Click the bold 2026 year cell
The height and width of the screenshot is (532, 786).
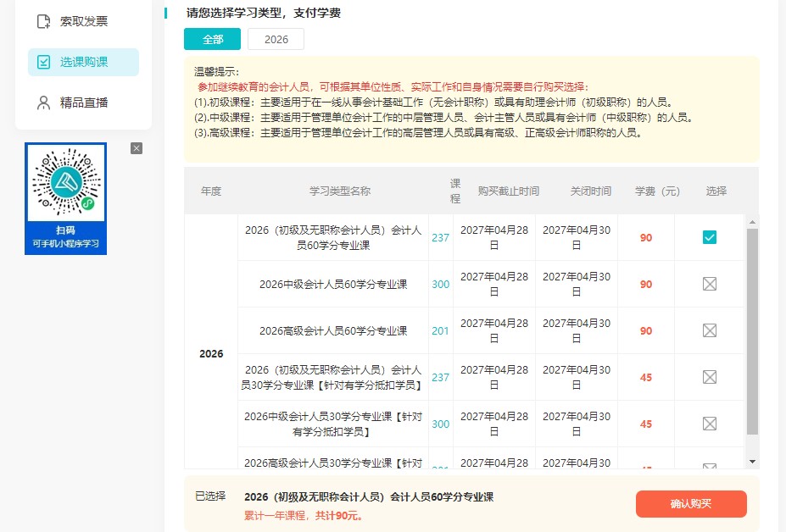pyautogui.click(x=211, y=353)
